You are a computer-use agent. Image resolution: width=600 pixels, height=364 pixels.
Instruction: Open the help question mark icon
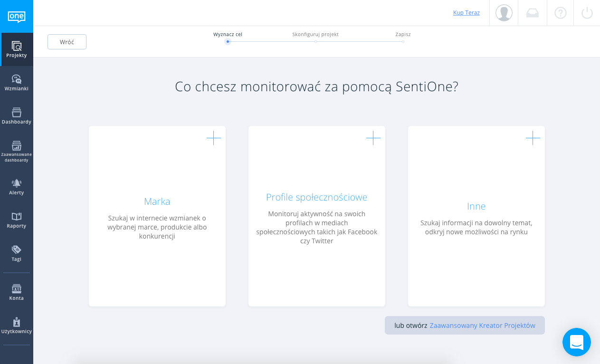[561, 13]
